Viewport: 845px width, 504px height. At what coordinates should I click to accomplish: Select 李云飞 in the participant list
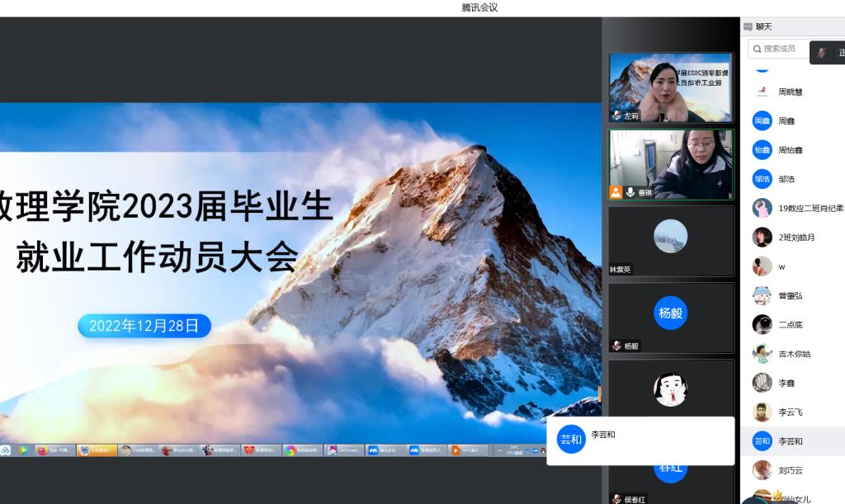coord(790,412)
